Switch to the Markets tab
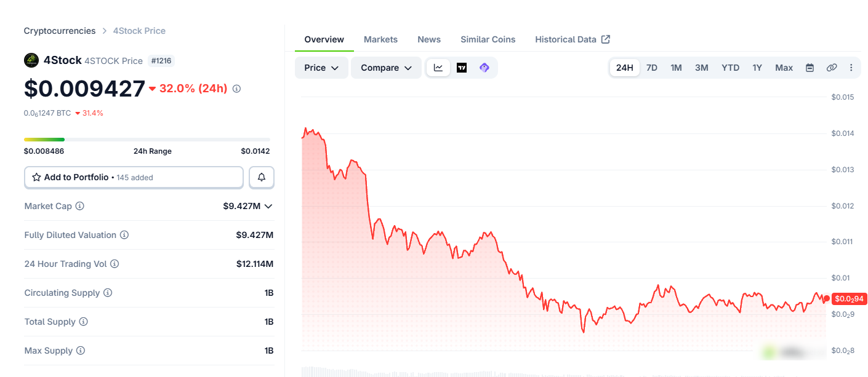The width and height of the screenshot is (868, 377). pos(380,39)
